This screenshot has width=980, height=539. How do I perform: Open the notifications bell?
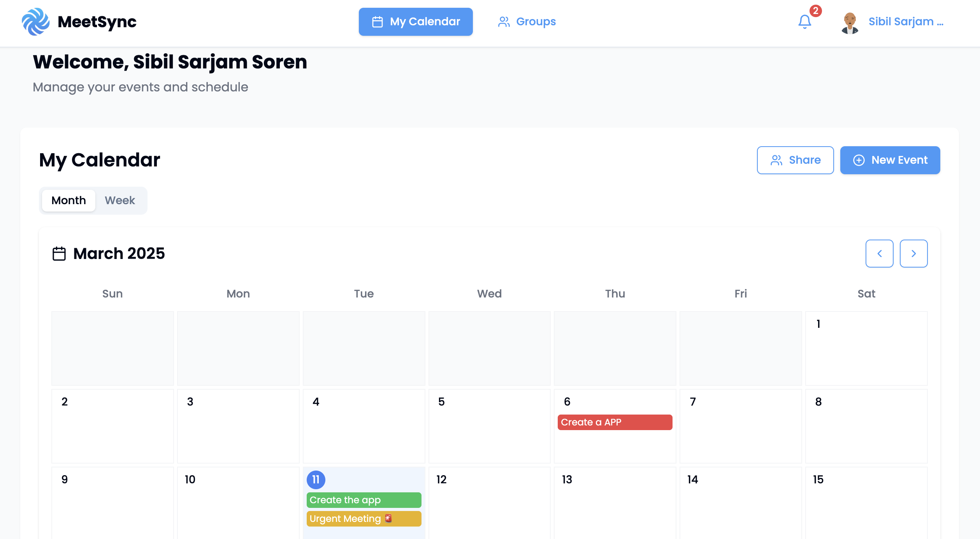point(804,22)
